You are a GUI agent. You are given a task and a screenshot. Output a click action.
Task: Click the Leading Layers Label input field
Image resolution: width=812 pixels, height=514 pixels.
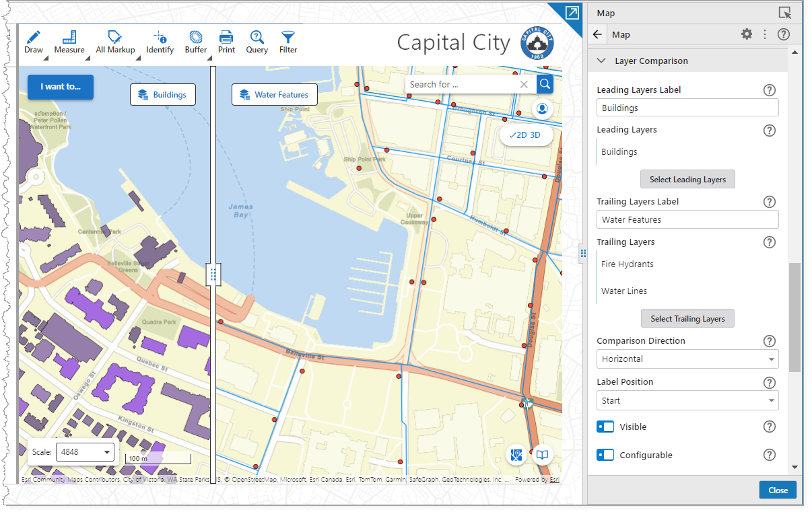(x=687, y=108)
